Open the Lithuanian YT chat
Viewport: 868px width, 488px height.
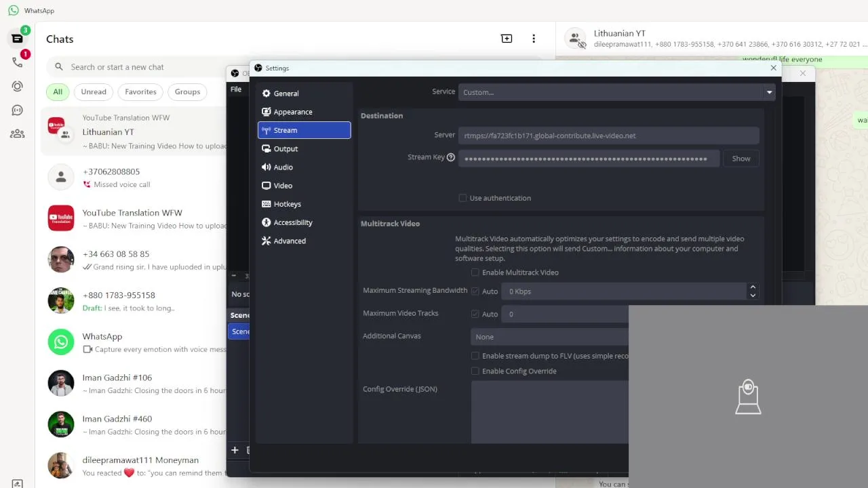point(134,131)
